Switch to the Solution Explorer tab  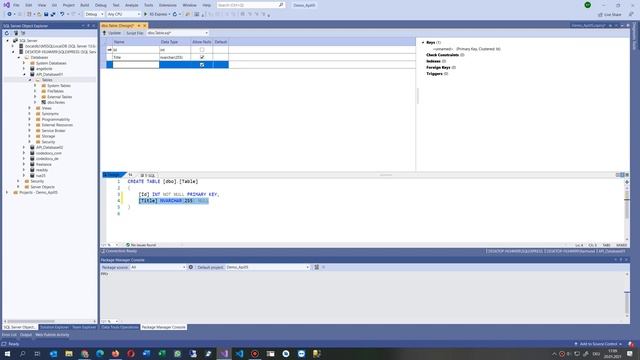click(54, 327)
